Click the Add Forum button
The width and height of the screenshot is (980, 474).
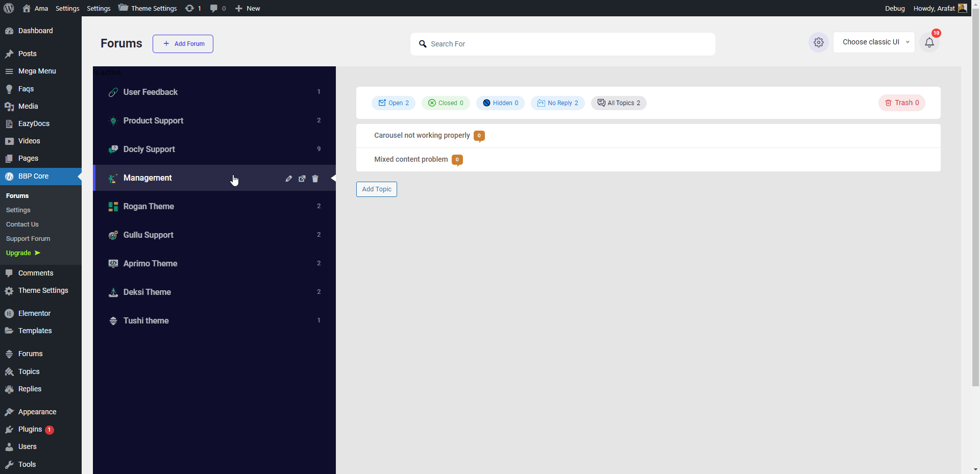[x=182, y=43]
